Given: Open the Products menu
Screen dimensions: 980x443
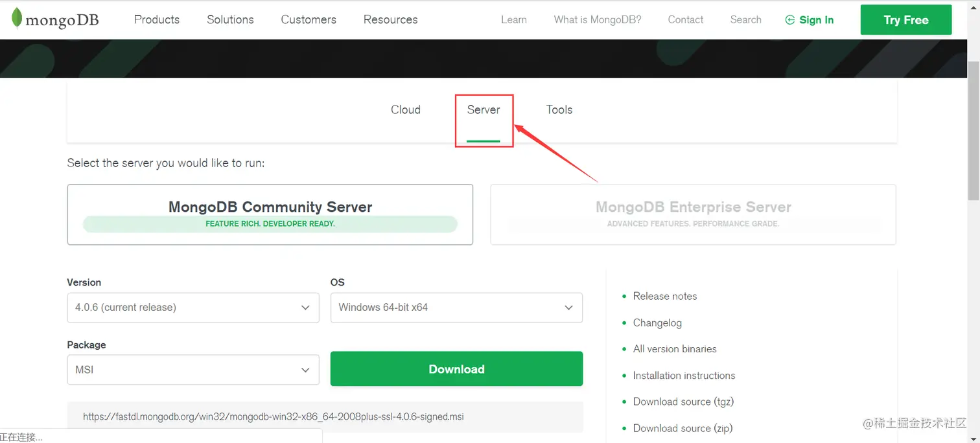Looking at the screenshot, I should click(157, 19).
